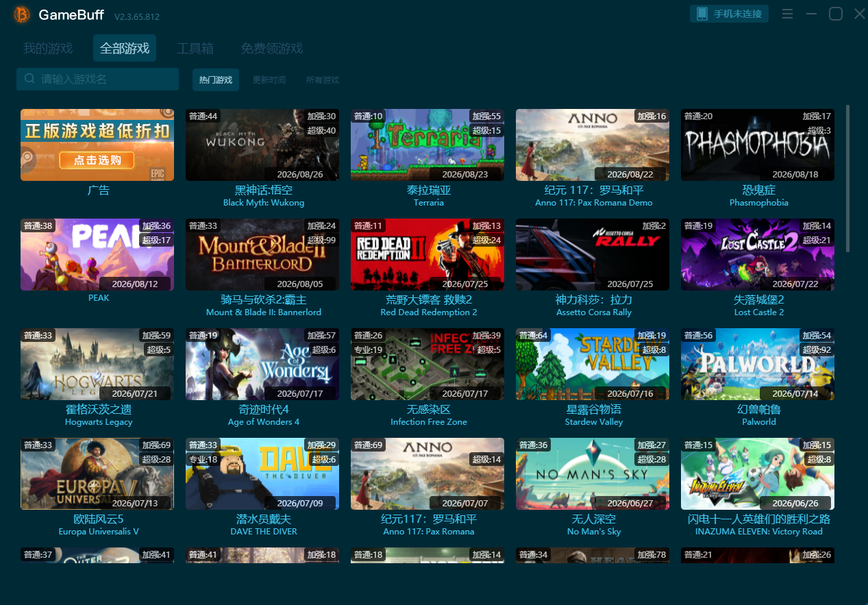Open Assetto Corsa Rally cover
This screenshot has height=605, width=868.
tap(593, 254)
